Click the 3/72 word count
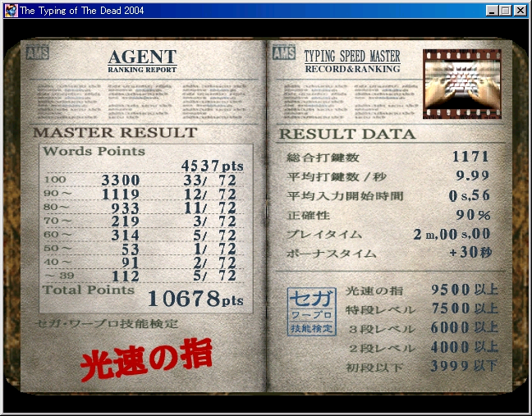Screen dimensions: 532x416 pyautogui.click(x=214, y=222)
